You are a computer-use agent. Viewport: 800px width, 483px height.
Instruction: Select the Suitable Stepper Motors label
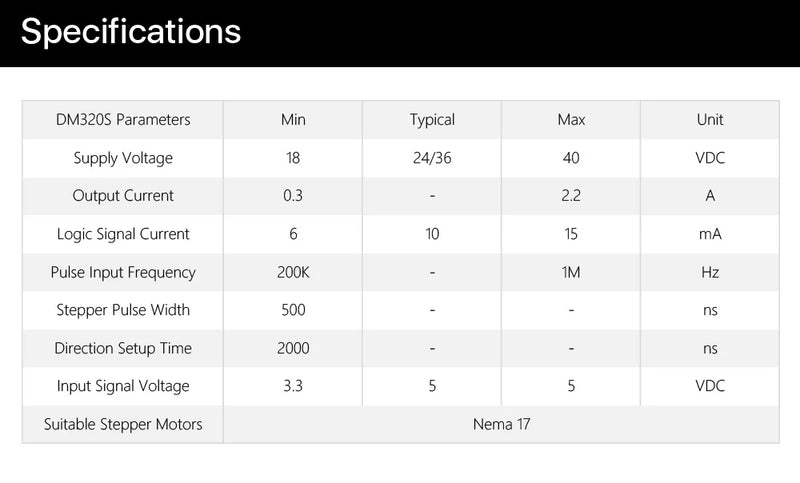[123, 424]
